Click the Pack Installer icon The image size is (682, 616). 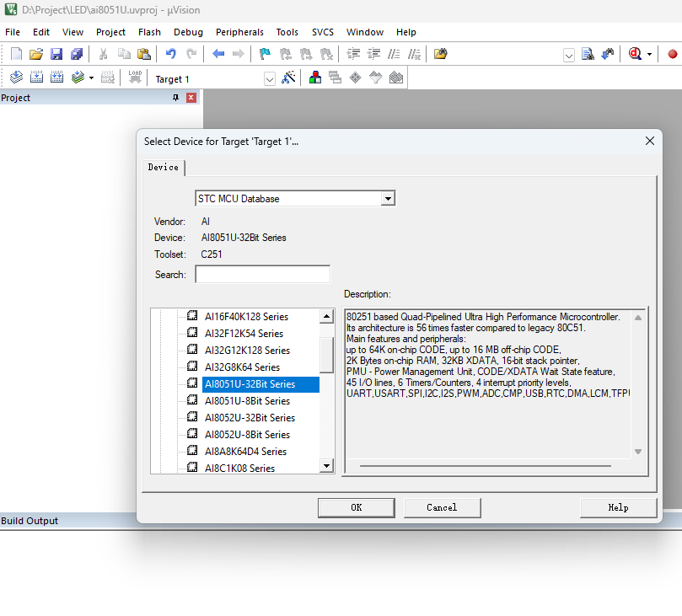click(x=396, y=78)
